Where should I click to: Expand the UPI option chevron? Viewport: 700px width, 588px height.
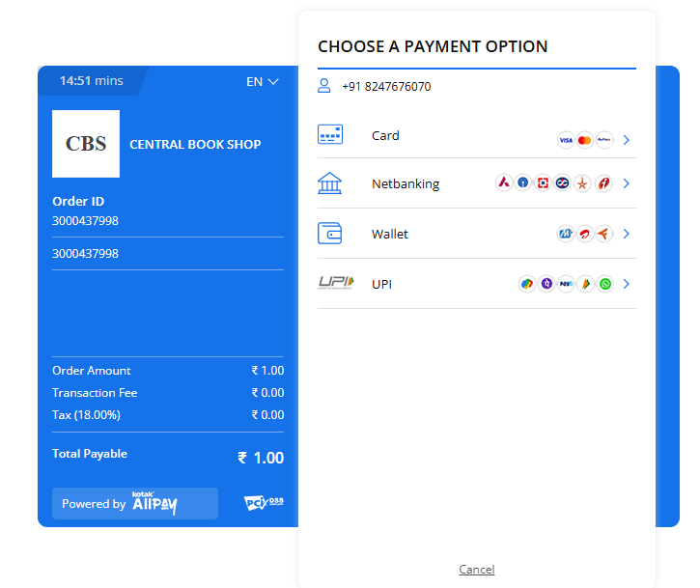point(627,284)
